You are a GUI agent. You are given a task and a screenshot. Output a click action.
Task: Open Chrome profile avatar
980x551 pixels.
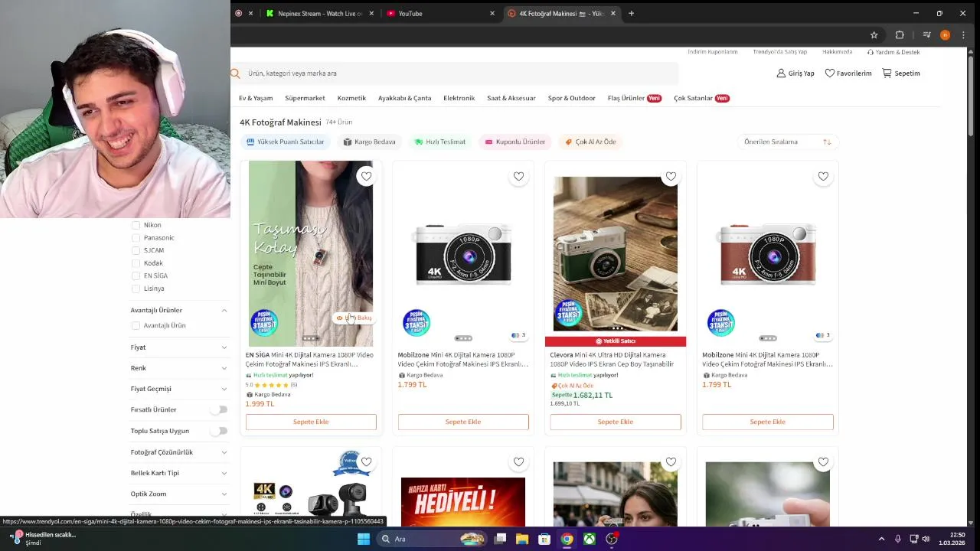pyautogui.click(x=945, y=34)
